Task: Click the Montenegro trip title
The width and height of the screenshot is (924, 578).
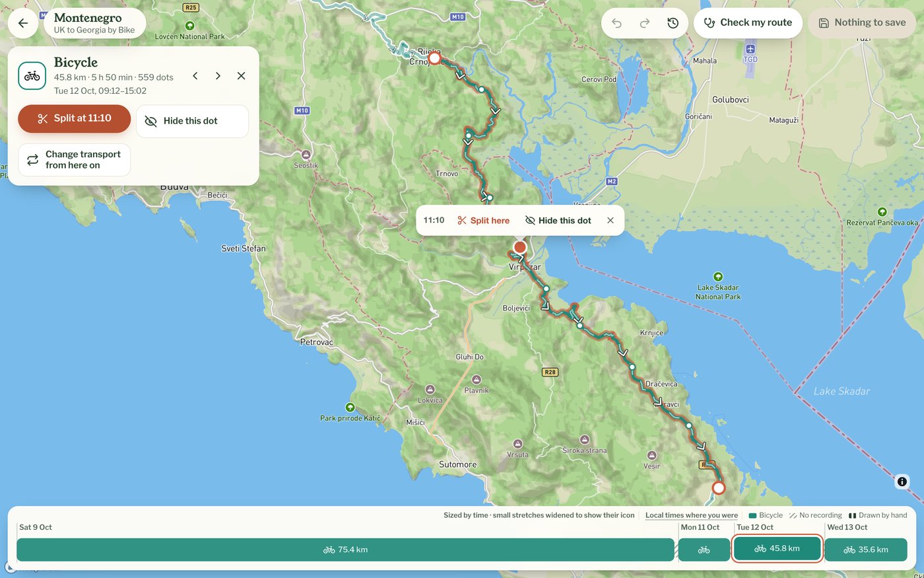Action: tap(88, 18)
